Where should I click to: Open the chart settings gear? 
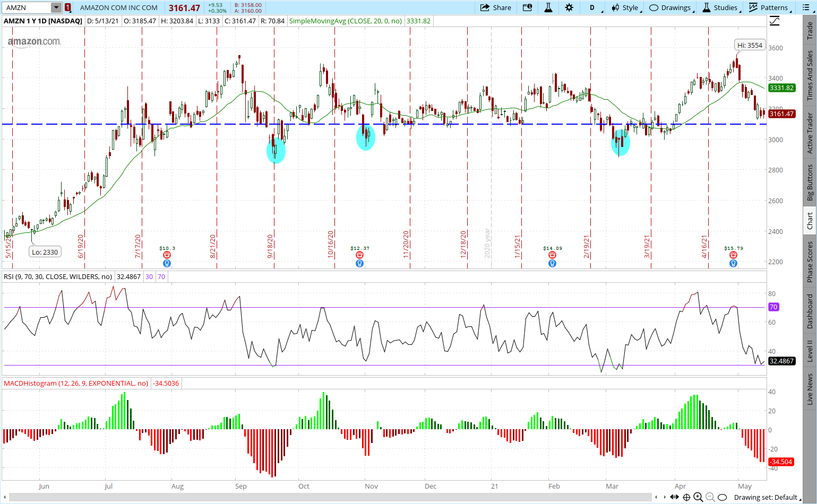tap(569, 7)
